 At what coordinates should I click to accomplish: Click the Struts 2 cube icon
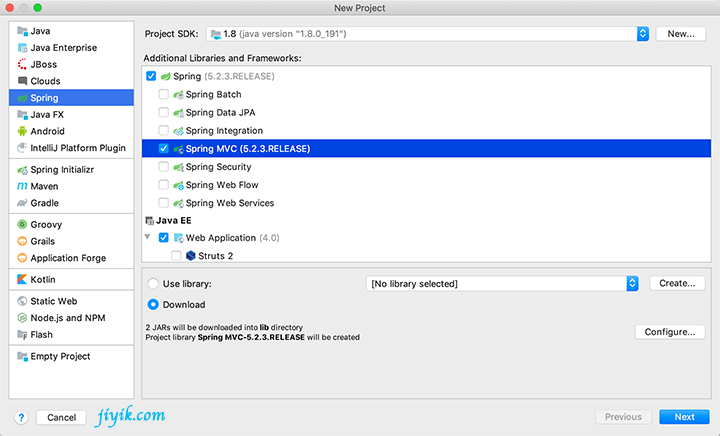click(191, 256)
